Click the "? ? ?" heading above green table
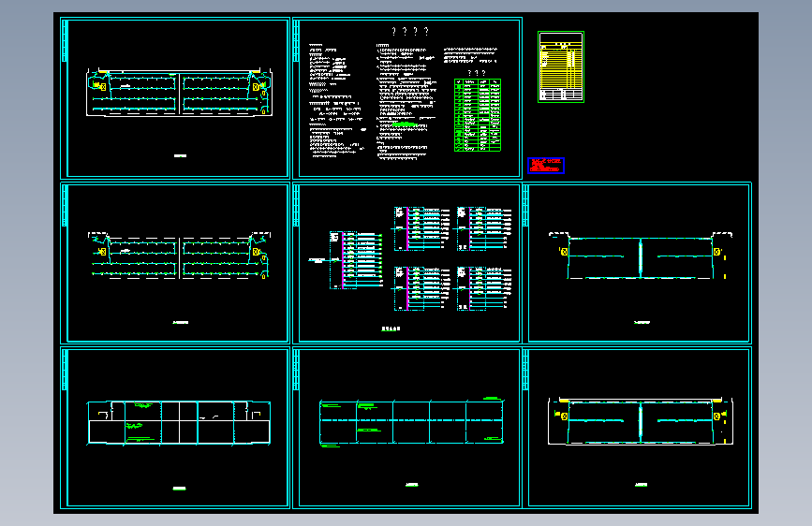The width and height of the screenshot is (812, 526). point(477,73)
